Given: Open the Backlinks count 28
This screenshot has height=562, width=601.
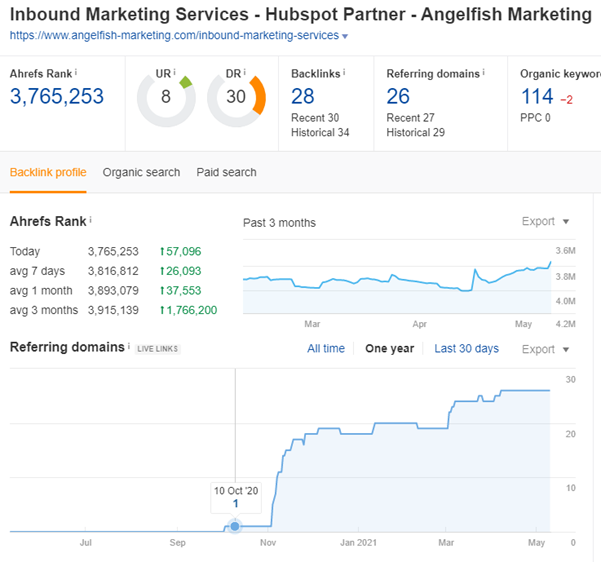Looking at the screenshot, I should [303, 96].
